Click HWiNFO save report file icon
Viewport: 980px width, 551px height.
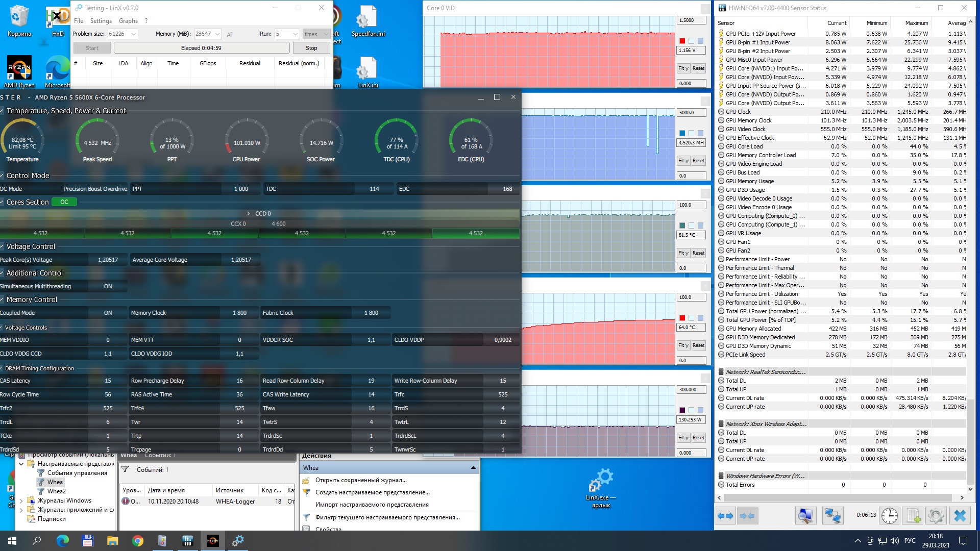tap(913, 516)
